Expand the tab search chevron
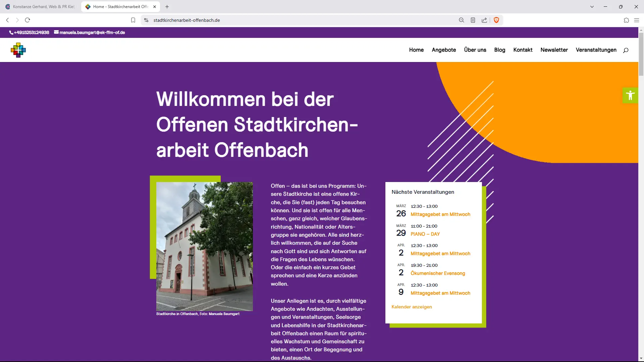This screenshot has height=362, width=644. 592,7
